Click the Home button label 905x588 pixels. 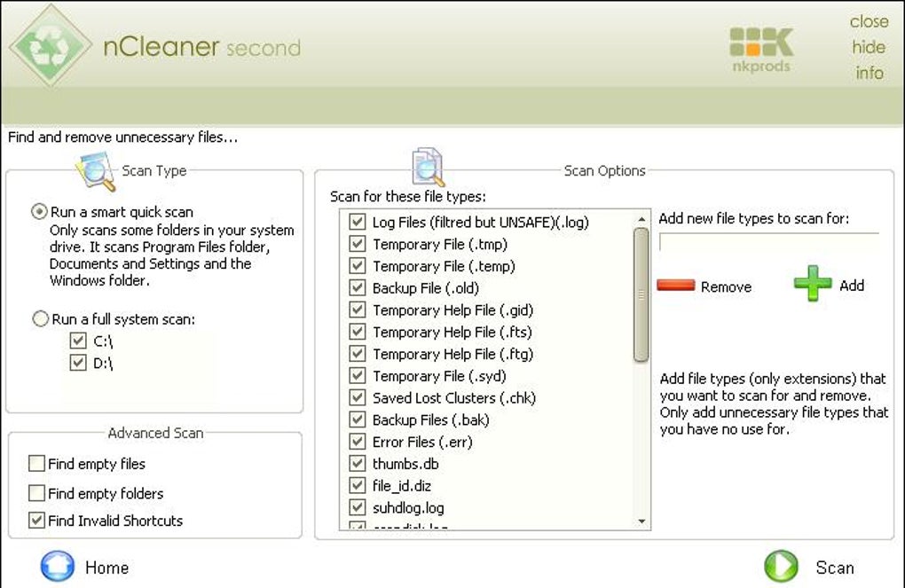[x=106, y=568]
